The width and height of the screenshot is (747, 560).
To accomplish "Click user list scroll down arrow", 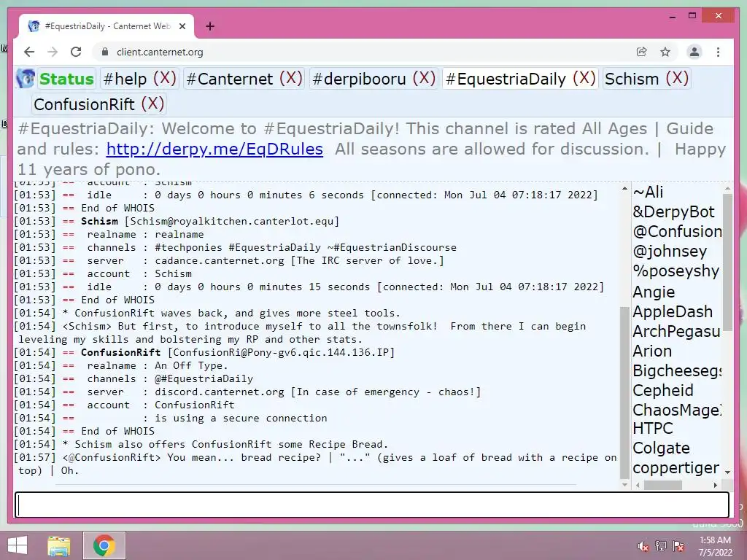I will 727,472.
